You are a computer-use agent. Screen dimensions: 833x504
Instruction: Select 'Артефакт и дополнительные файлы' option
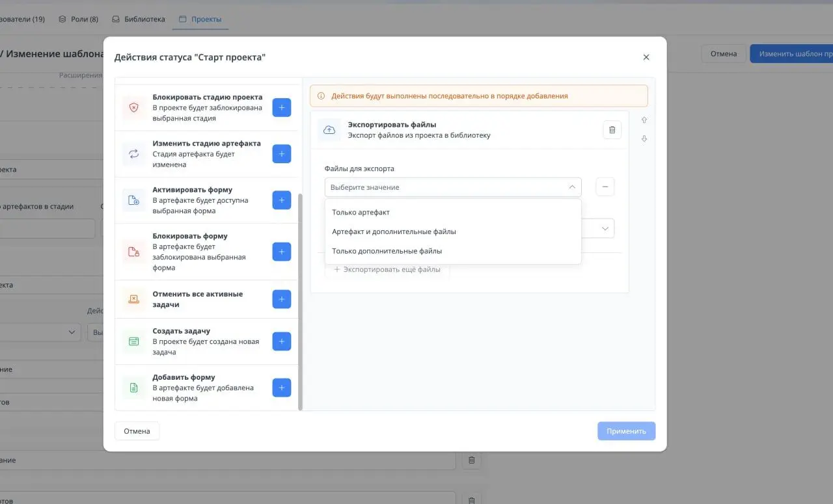click(x=394, y=232)
